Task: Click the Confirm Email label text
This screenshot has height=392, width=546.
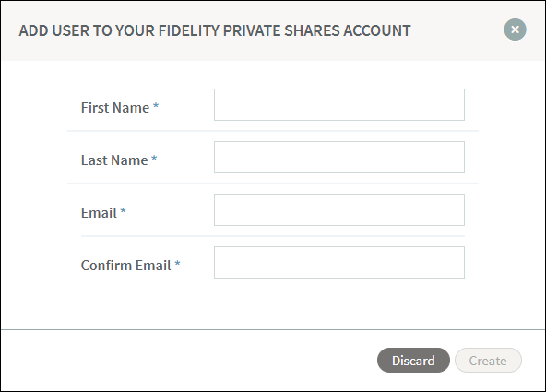Action: pyautogui.click(x=126, y=266)
